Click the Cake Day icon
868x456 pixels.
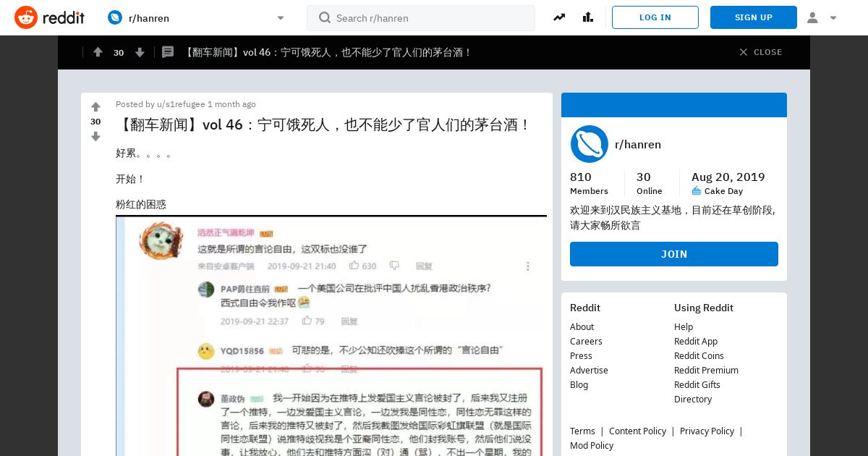[x=697, y=191]
